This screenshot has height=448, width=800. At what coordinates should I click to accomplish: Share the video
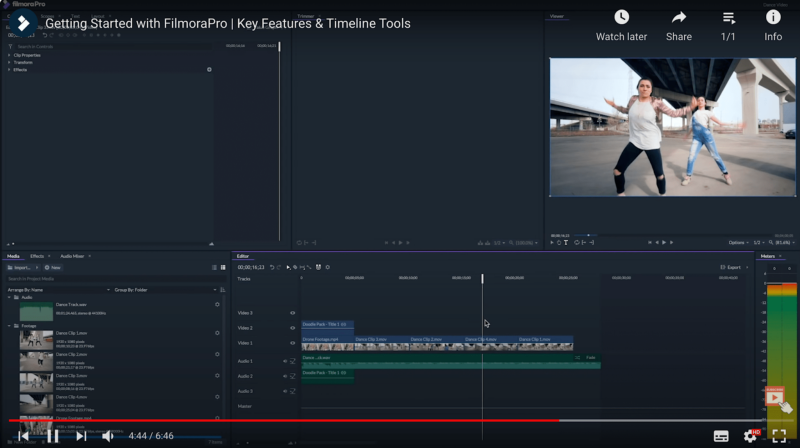coord(679,26)
